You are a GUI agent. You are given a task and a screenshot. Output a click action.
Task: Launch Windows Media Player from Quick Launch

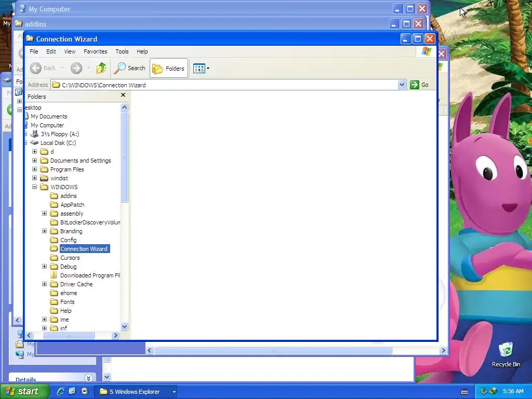[x=85, y=391]
